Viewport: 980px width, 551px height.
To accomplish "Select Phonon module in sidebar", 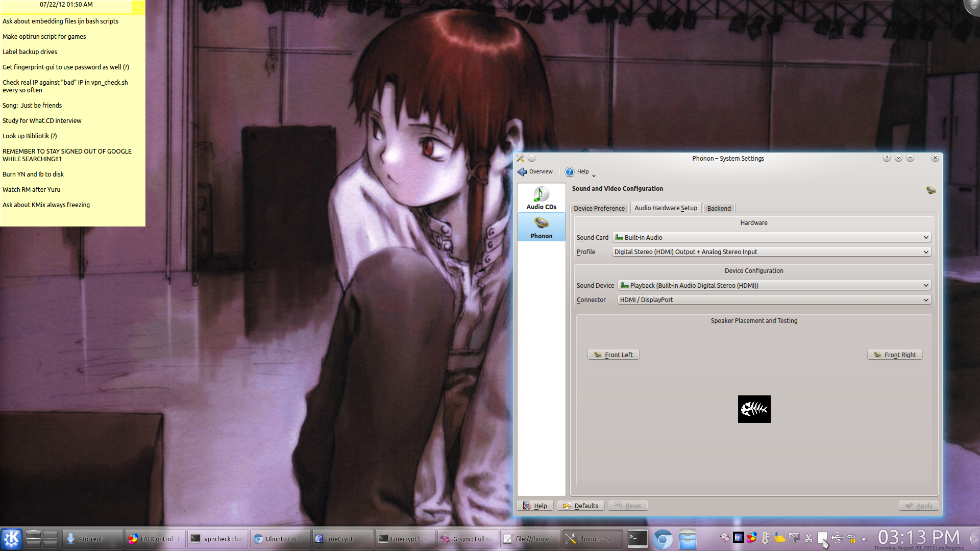I will [541, 228].
